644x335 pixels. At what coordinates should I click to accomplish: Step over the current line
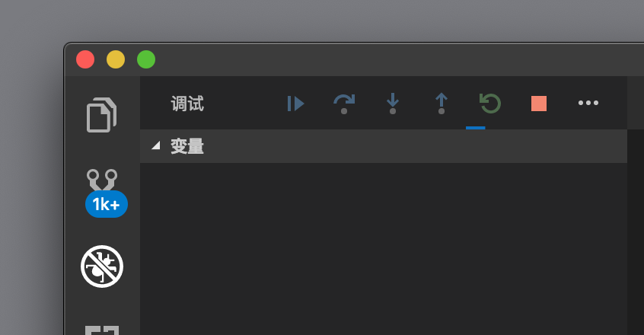[x=344, y=104]
